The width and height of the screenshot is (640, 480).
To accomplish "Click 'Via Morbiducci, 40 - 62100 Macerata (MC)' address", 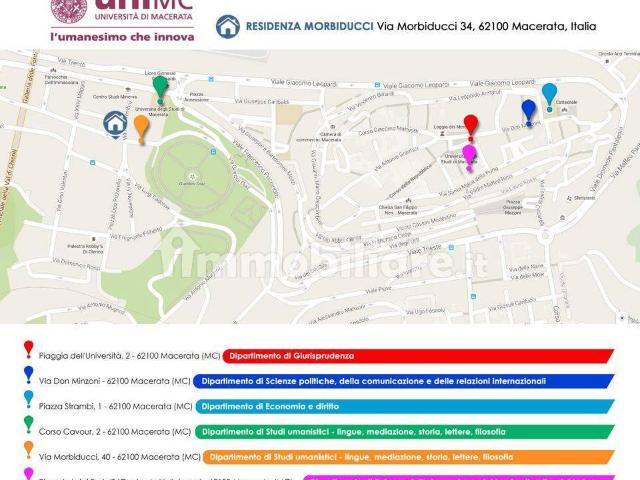I will (120, 457).
